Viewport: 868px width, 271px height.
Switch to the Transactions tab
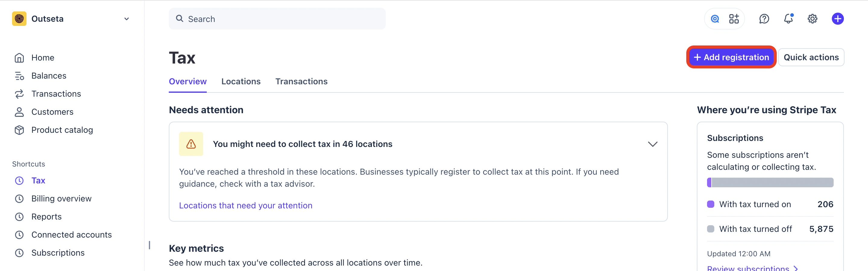301,82
